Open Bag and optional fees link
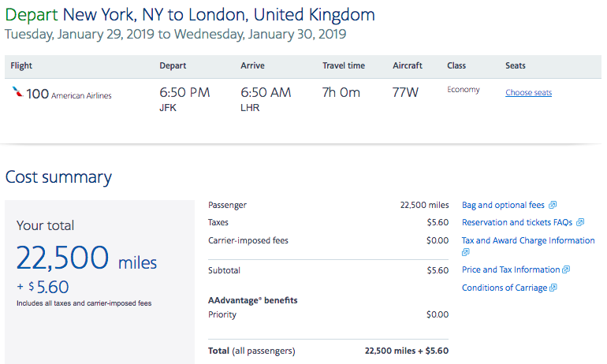The width and height of the screenshot is (607, 364). click(503, 205)
